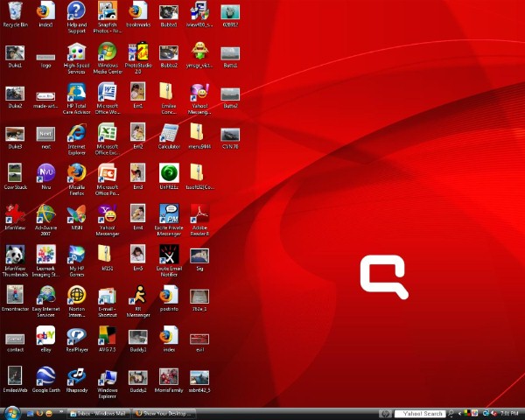Switch to Inbox - Windows Mail taskbar button

pos(98,414)
